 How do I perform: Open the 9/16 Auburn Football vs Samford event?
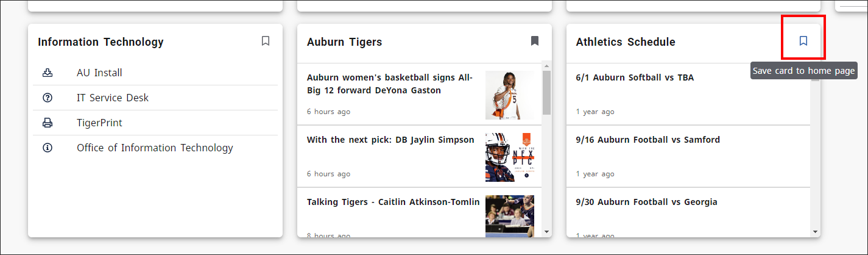pos(647,140)
